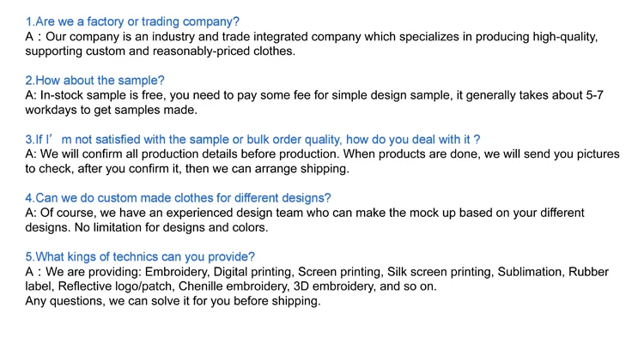This screenshot has width=644, height=343.
Task: Click the question "How about the sample?"
Action: point(94,80)
